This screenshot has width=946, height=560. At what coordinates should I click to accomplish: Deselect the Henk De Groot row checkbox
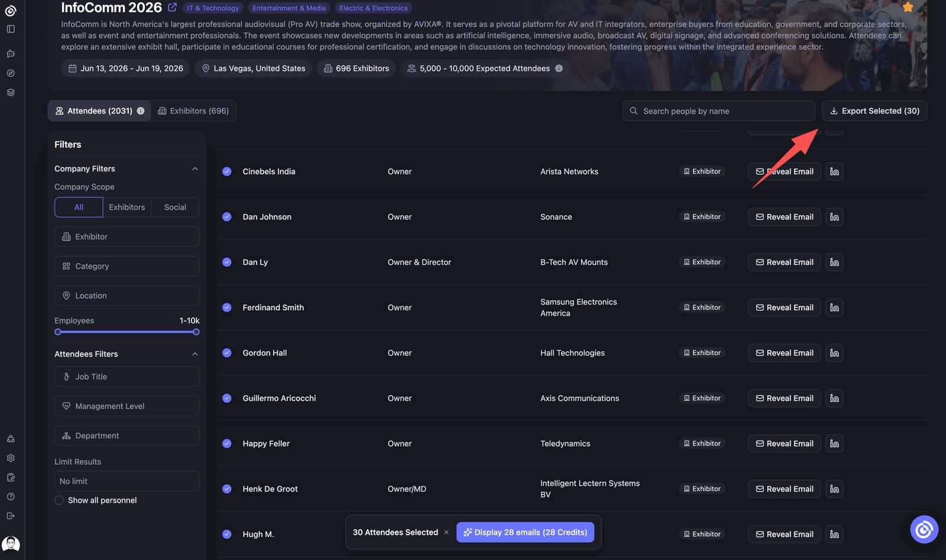[x=227, y=489]
